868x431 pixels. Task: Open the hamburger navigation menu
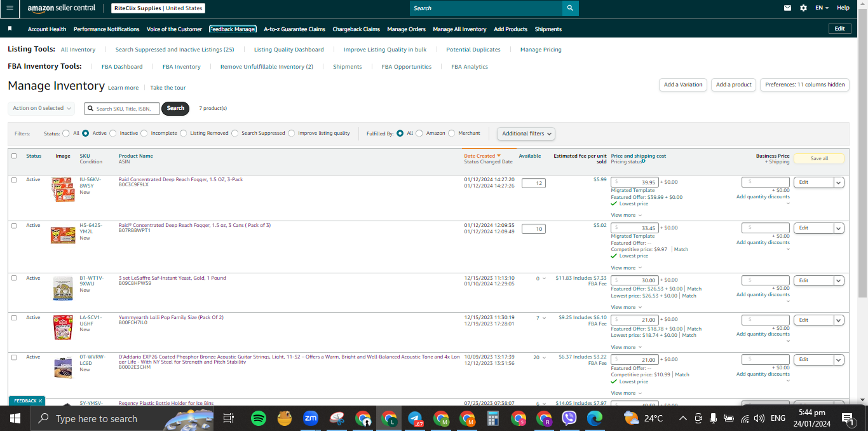point(10,8)
